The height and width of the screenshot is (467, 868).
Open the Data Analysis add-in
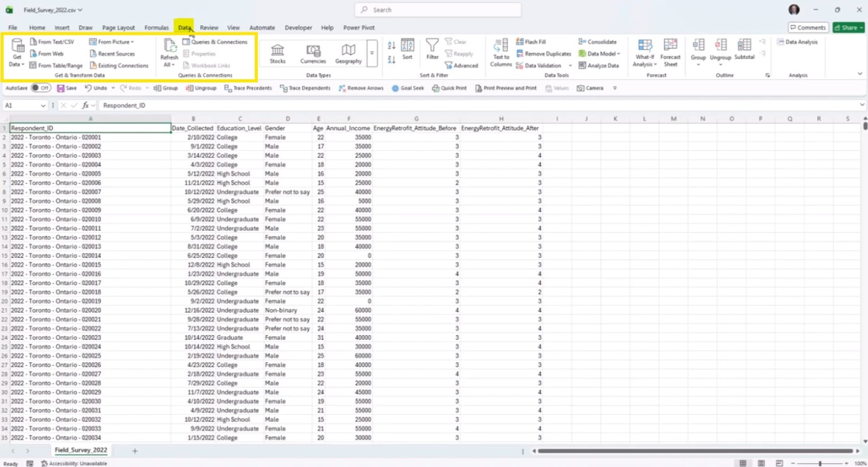(x=797, y=42)
